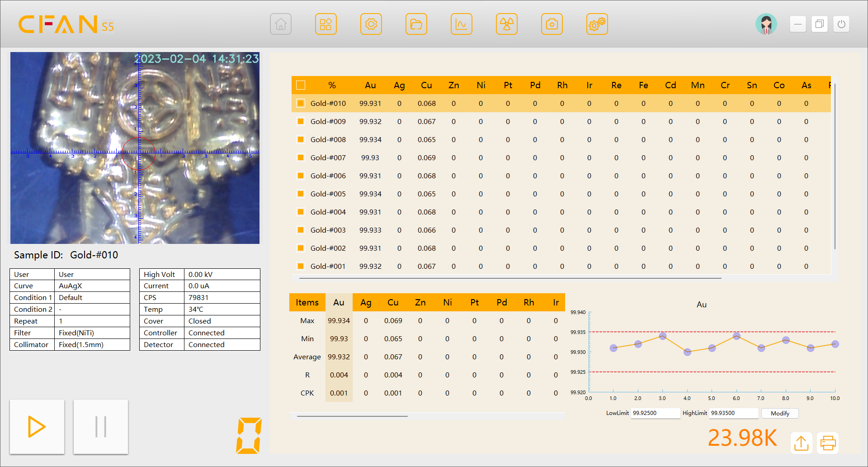Open the apps grid icon in toolbar

(326, 24)
